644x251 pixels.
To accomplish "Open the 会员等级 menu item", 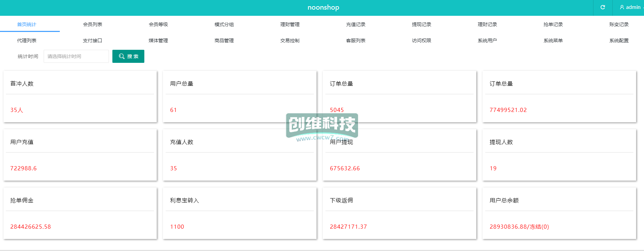I will 158,24.
